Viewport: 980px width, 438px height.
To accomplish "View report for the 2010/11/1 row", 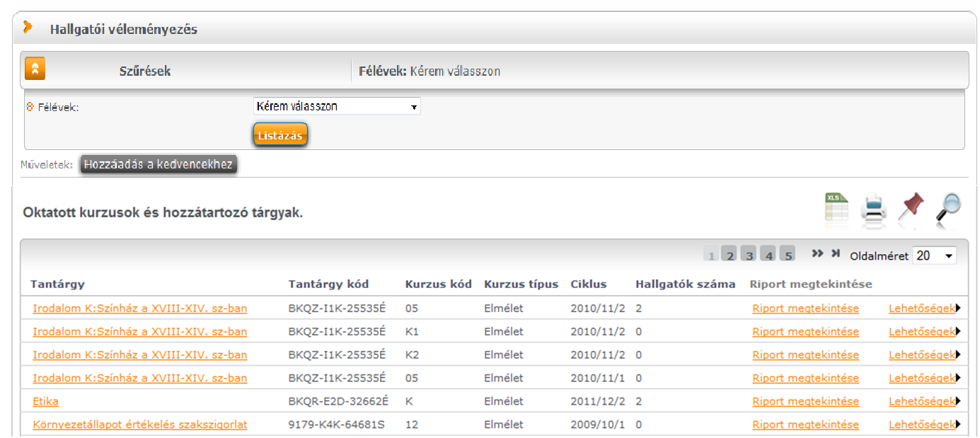I will (806, 379).
